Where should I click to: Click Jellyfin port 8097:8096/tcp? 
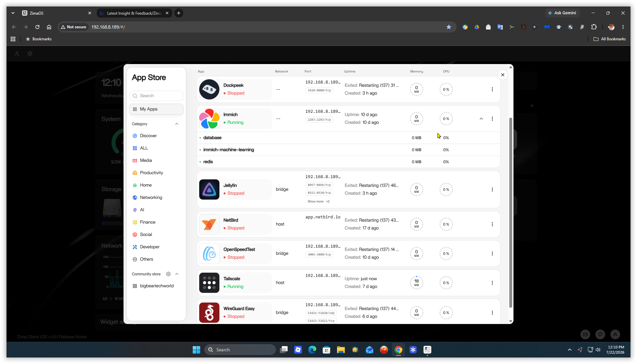point(319,185)
